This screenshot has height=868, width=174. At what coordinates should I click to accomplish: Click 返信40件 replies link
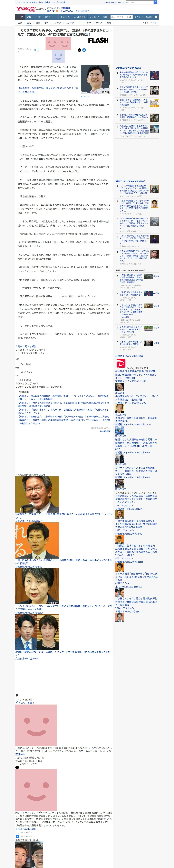click(x=20, y=754)
